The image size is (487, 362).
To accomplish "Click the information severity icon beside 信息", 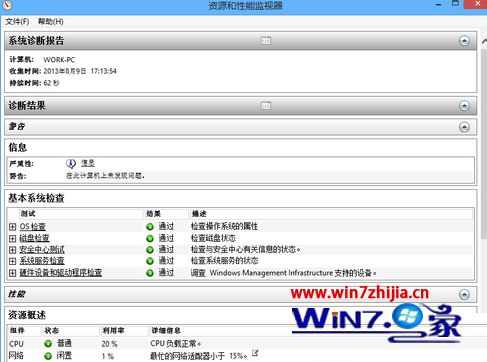I will pyautogui.click(x=71, y=163).
